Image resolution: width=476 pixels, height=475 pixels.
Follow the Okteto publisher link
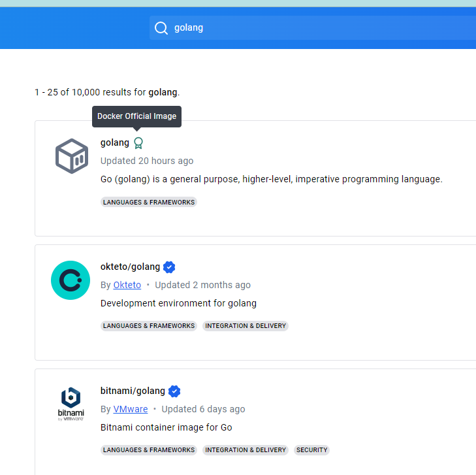(127, 285)
